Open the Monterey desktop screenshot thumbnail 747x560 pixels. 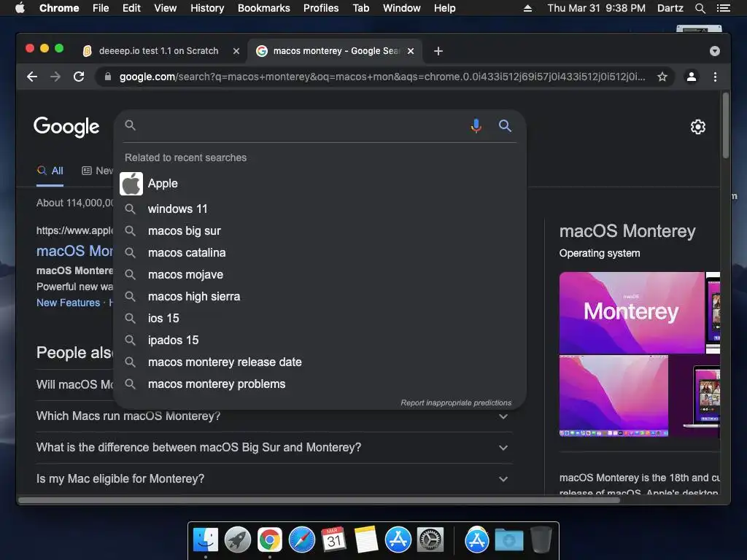614,396
